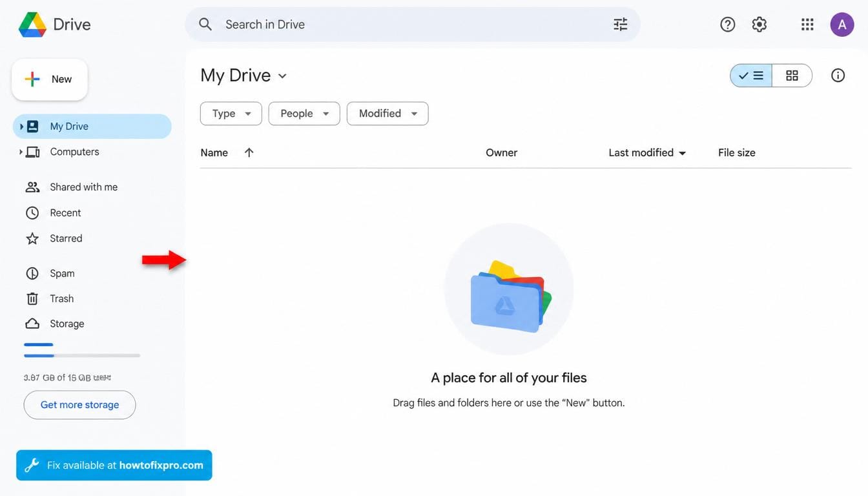868x496 pixels.
Task: Open the Type filter dropdown
Action: (x=231, y=114)
